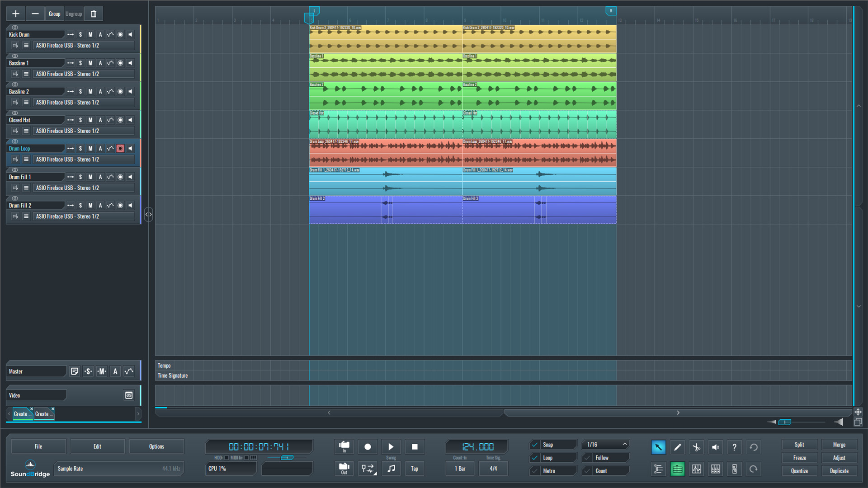Open the punch Out recording option
The height and width of the screenshot is (488, 868).
click(x=344, y=469)
